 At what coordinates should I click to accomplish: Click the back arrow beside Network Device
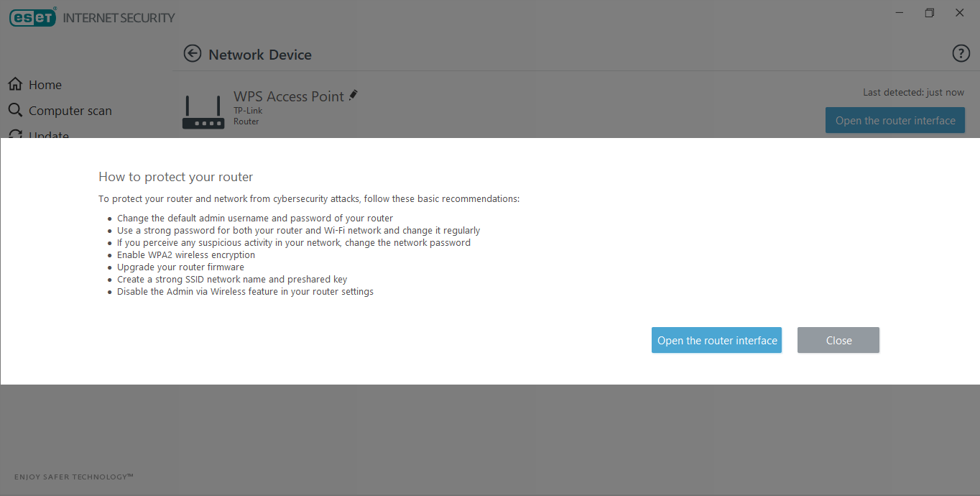pyautogui.click(x=192, y=54)
